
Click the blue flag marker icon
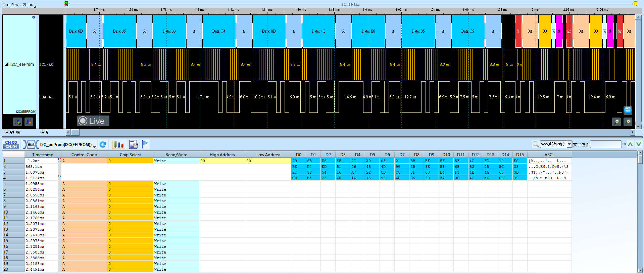pos(145,144)
